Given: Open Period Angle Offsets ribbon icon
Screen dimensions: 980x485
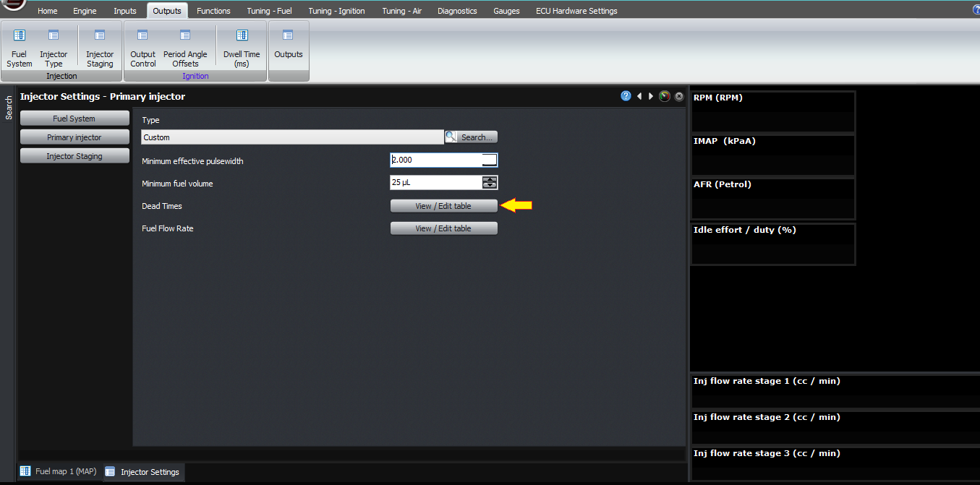Looking at the screenshot, I should click(185, 48).
